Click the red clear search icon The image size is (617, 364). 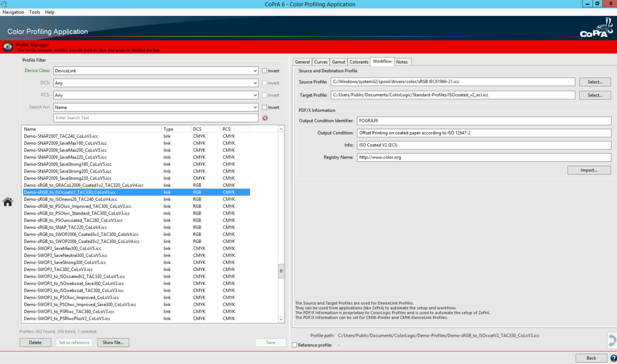coord(265,118)
